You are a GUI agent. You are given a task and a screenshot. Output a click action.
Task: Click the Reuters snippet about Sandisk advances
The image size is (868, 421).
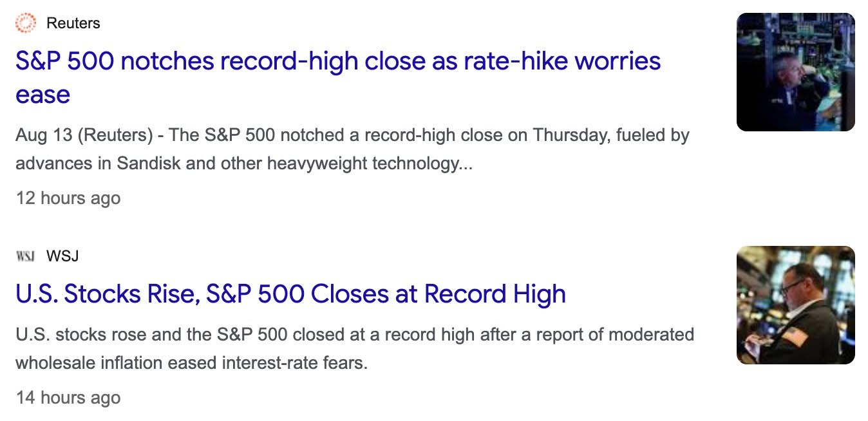click(352, 149)
